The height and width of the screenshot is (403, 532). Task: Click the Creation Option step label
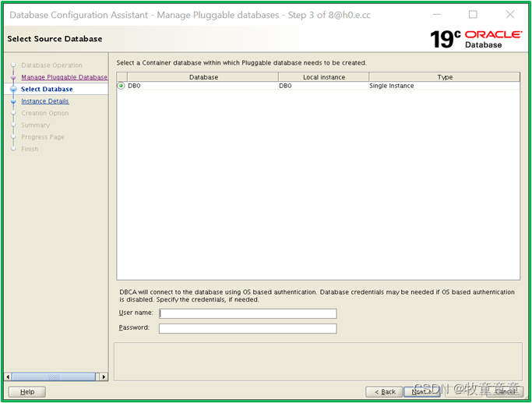[x=44, y=113]
